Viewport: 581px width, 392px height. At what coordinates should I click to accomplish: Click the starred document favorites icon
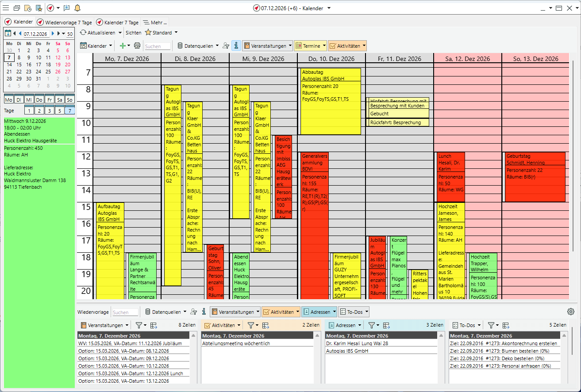[x=38, y=8]
